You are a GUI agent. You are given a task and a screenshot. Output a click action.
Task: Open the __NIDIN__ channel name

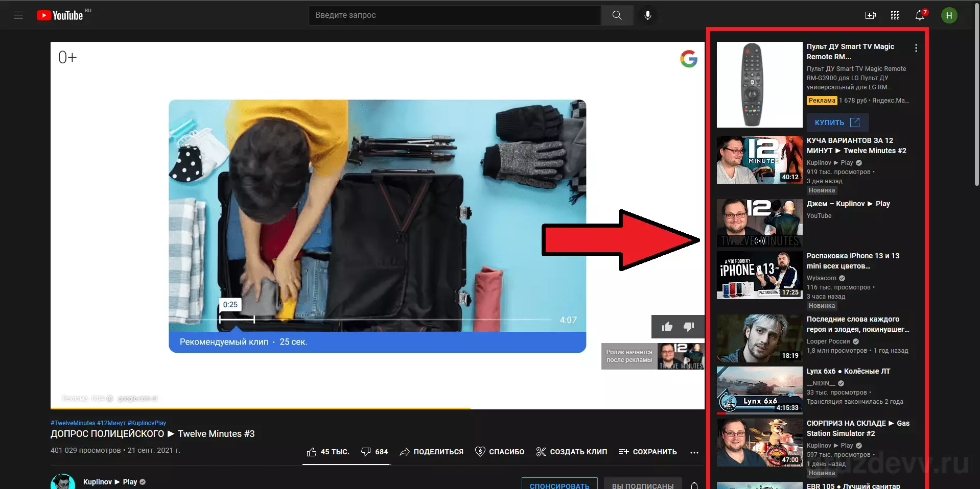[x=821, y=383]
